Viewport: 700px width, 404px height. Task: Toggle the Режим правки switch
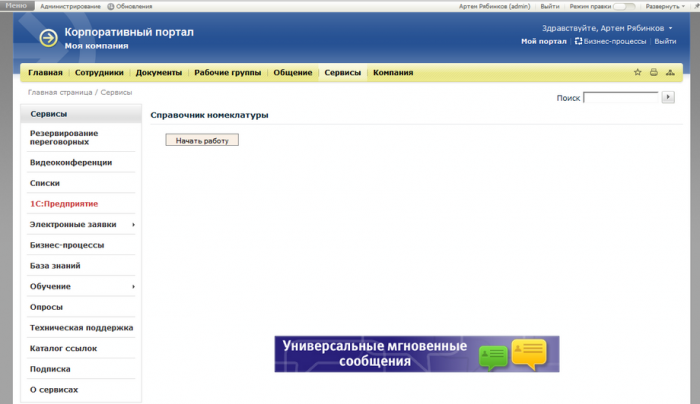click(x=624, y=6)
